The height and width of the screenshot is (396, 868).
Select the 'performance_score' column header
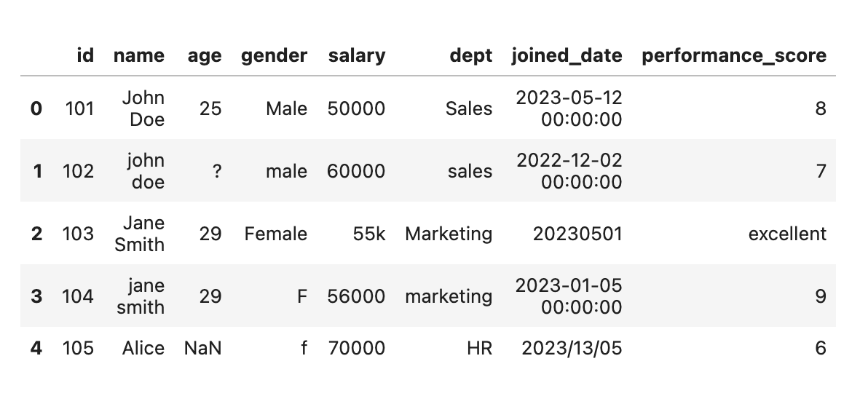[734, 56]
